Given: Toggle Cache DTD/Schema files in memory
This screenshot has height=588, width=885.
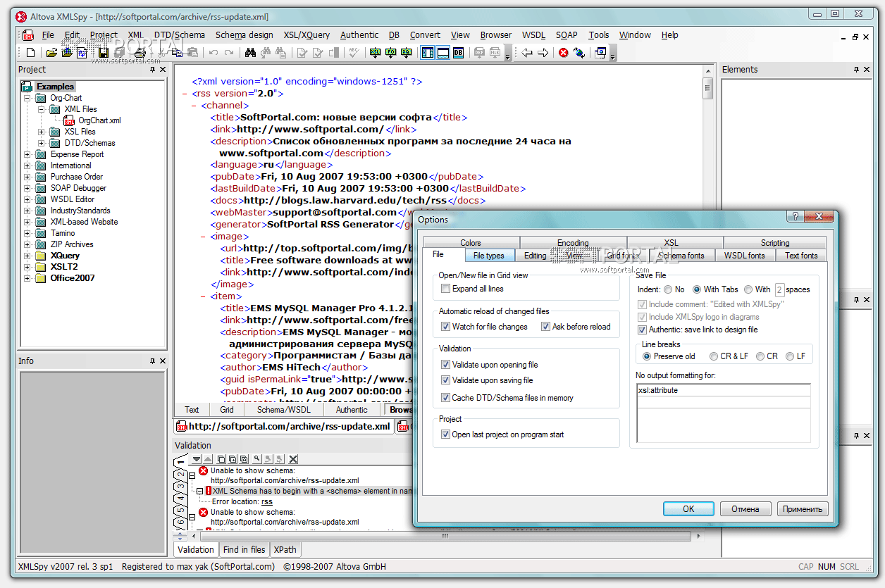Looking at the screenshot, I should (x=445, y=398).
